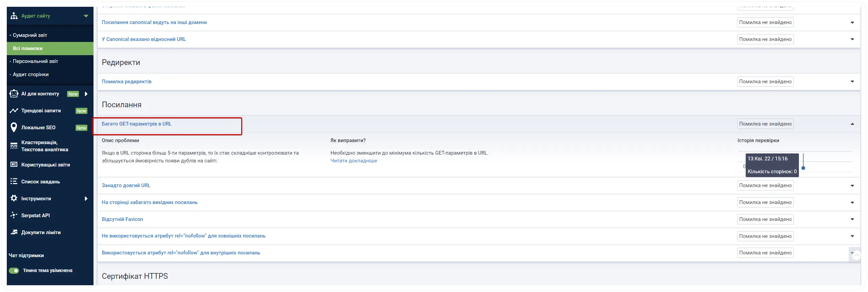The image size is (868, 292).
Task: Click status badge for GET-параметрів row
Action: click(765, 124)
